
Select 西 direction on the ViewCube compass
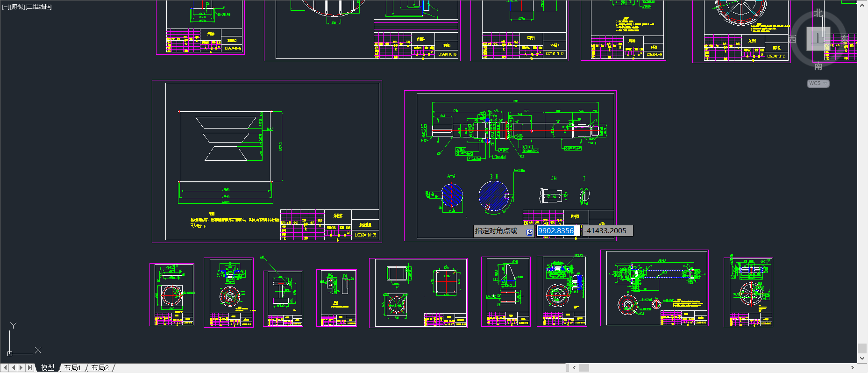point(792,39)
